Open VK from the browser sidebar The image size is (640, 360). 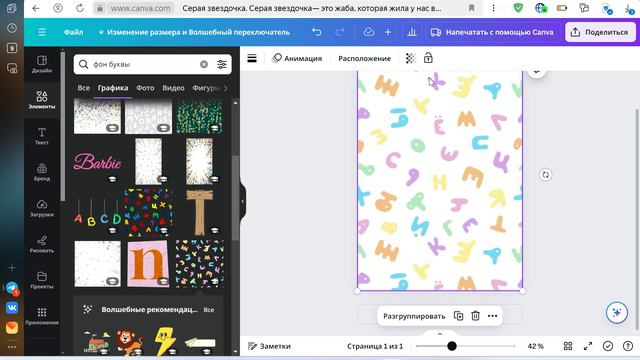pyautogui.click(x=12, y=307)
